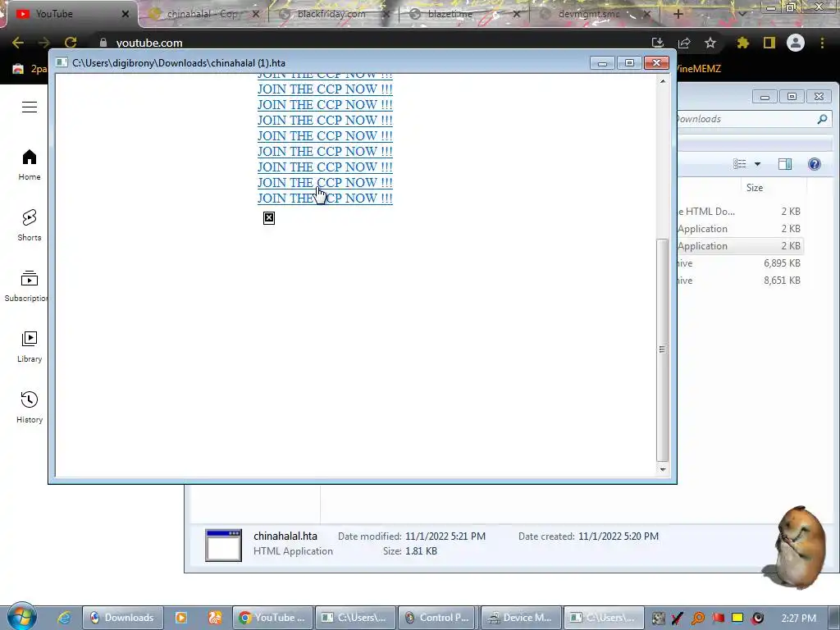
Task: Click the 2:27 PM taskbar clock
Action: point(798,619)
